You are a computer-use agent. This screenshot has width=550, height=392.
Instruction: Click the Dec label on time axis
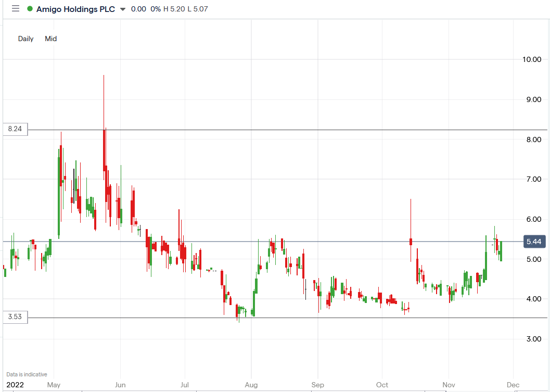coord(513,385)
